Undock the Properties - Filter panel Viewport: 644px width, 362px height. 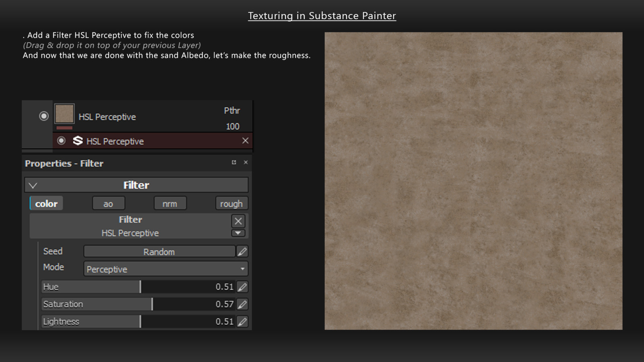(x=234, y=162)
